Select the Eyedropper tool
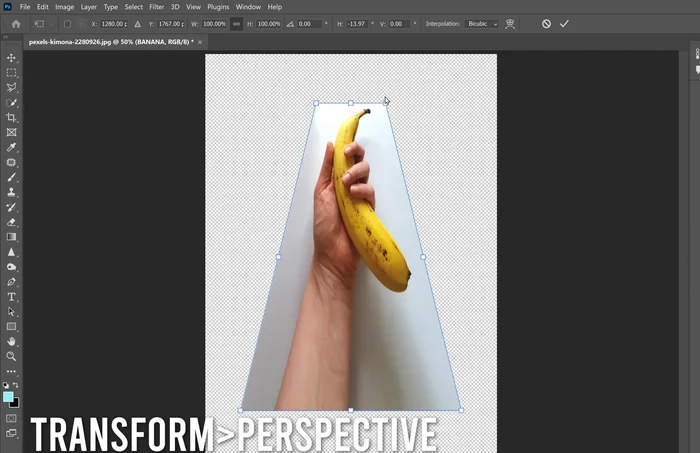 12,147
